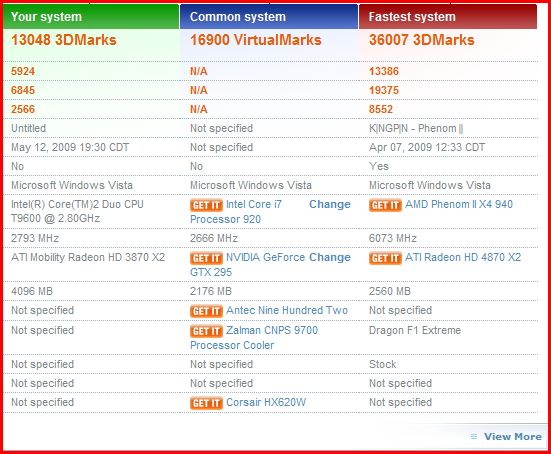
Task: Select the Your system column header
Action: point(91,17)
